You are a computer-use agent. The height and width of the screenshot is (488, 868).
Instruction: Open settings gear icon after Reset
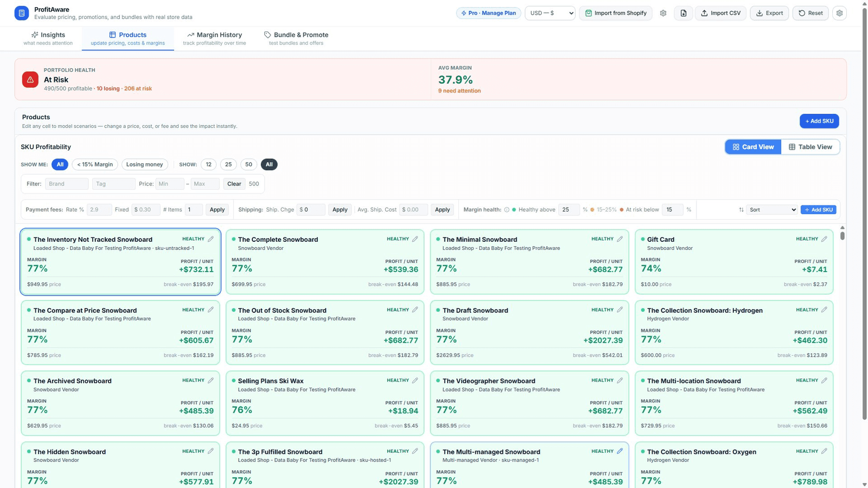(839, 13)
